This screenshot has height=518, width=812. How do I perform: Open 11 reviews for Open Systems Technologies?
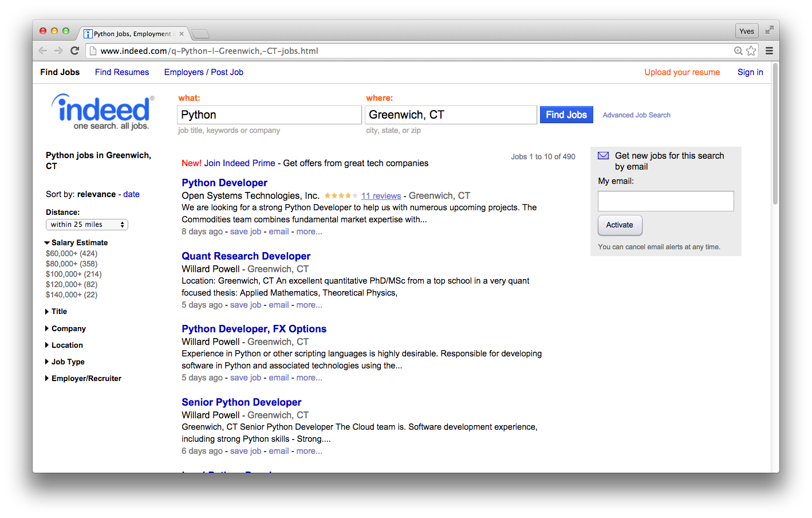pos(381,196)
